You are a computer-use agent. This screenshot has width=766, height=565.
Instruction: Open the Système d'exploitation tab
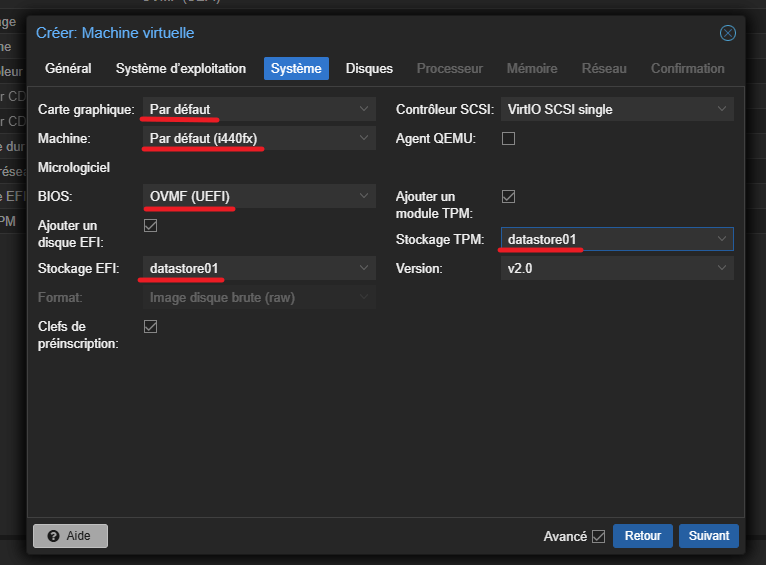[x=181, y=68]
